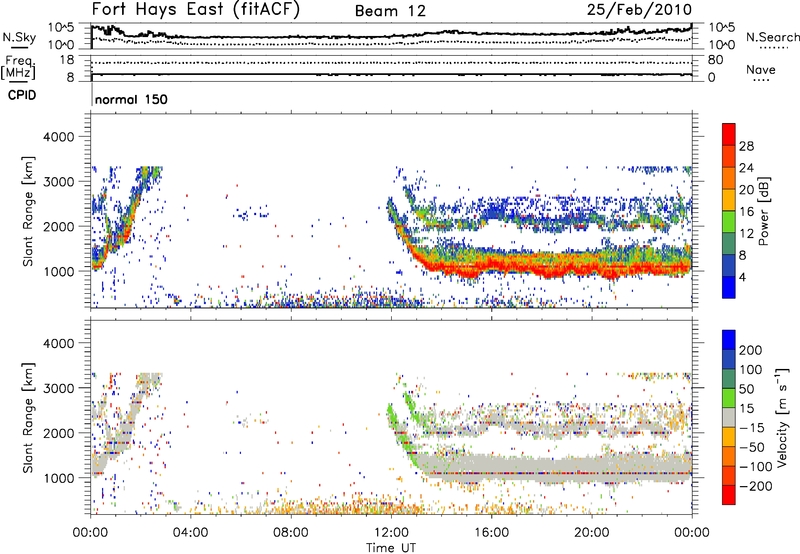Viewport: 800px width, 554px height.
Task: Click the "12" label on Power scale
Action: point(746,234)
